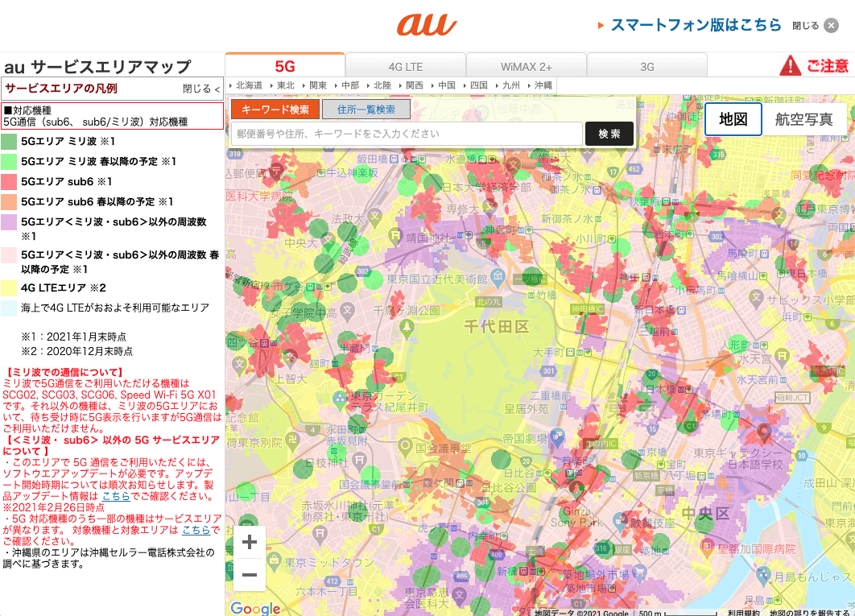
Task: Click 東京慈恵会医科大 school marker
Action: tap(460, 595)
